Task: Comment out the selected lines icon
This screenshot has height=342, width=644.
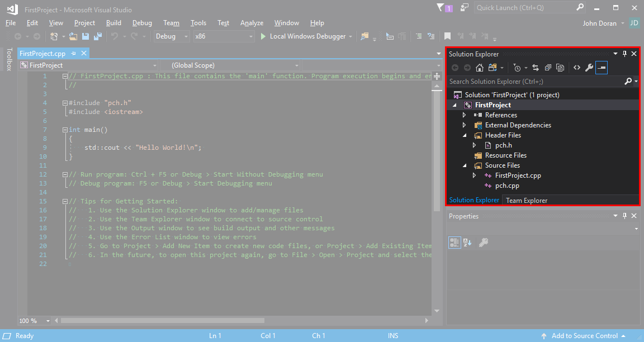Action: pos(419,36)
